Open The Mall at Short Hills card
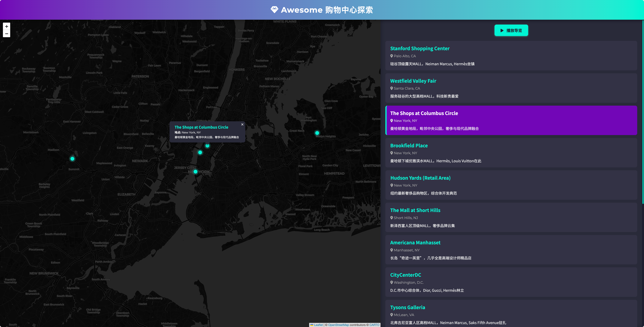This screenshot has height=327, width=644. pos(511,218)
